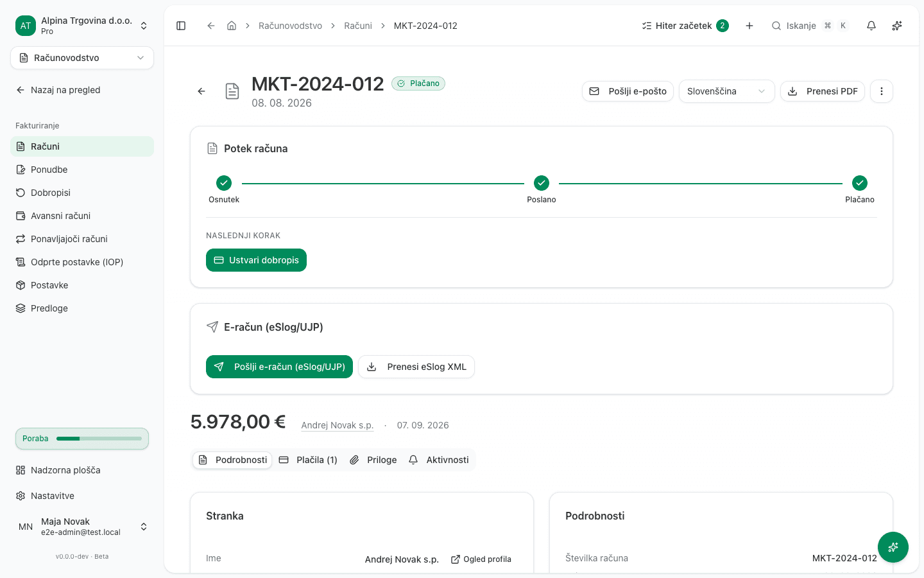Open Ponavljajoči računi in the sidebar
The width and height of the screenshot is (924, 578).
pyautogui.click(x=82, y=239)
